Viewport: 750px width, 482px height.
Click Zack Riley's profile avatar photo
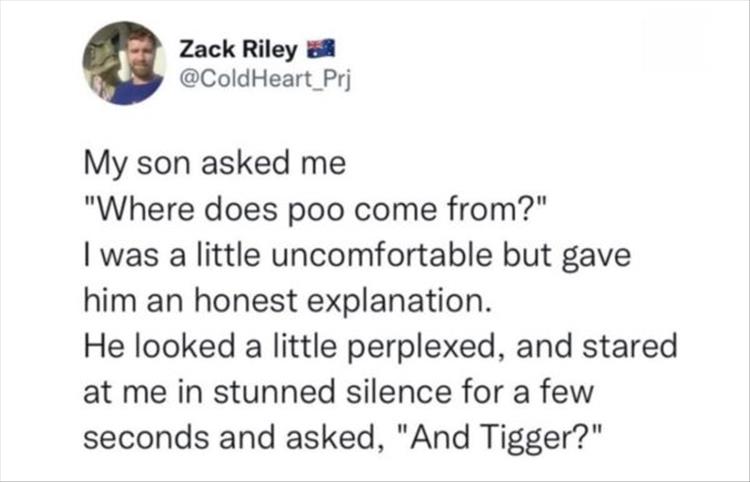tap(125, 63)
